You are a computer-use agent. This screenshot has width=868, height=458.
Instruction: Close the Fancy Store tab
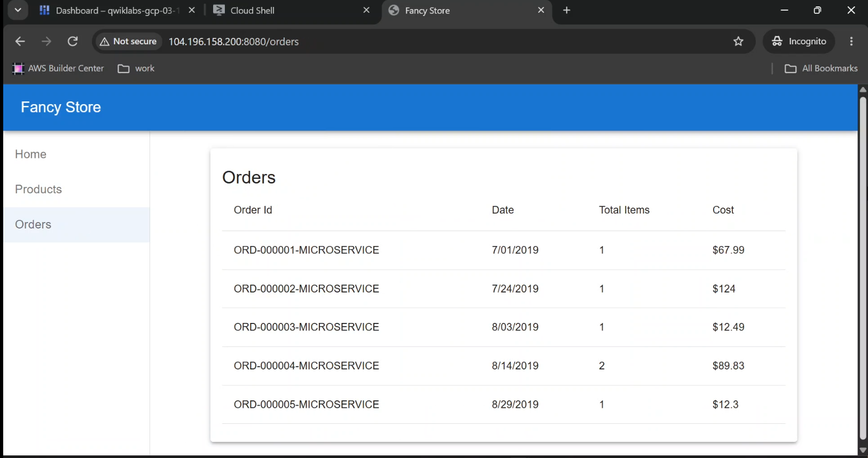point(541,10)
